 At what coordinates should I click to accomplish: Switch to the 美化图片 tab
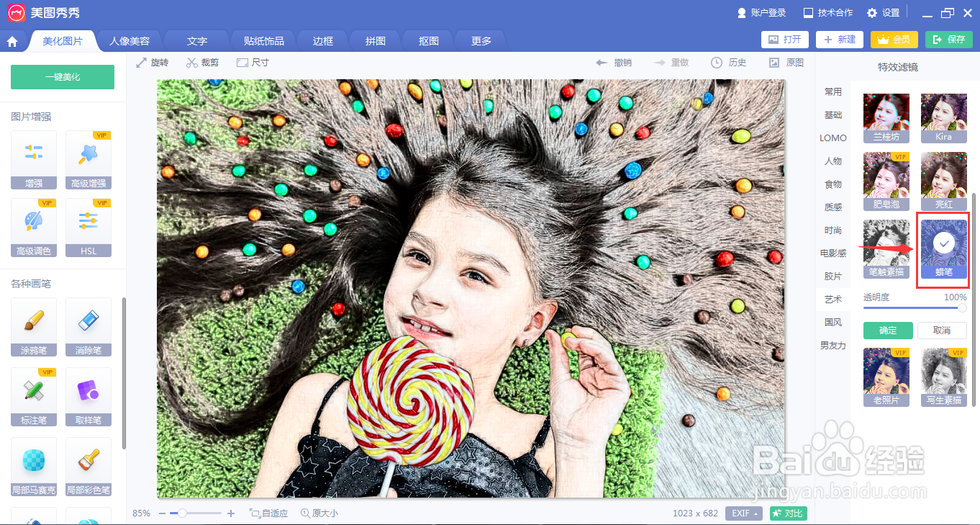point(63,41)
